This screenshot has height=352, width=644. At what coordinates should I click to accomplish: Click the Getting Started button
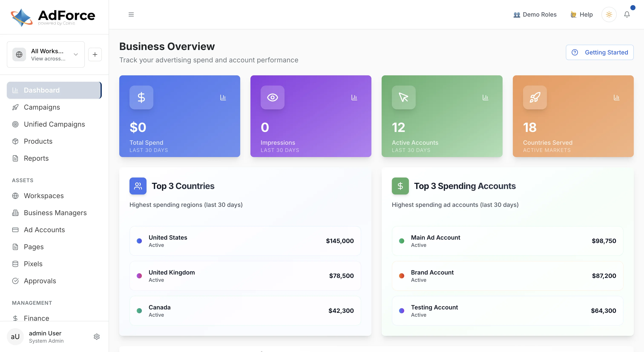[x=600, y=52]
